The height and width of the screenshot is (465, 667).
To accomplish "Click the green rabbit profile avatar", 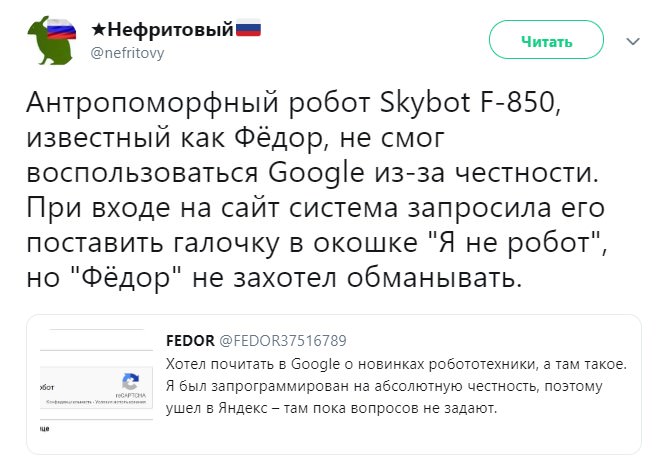I will (x=49, y=40).
